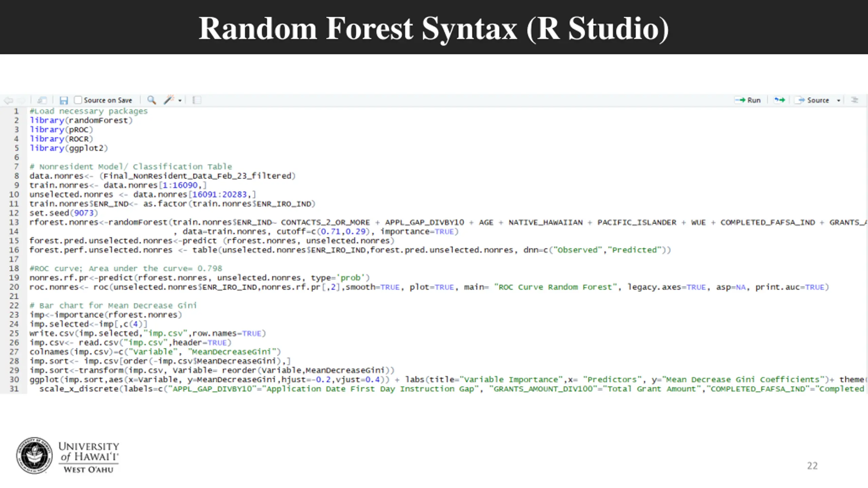This screenshot has height=488, width=868.
Task: Click the 'forest.pred.unselected.nonres<-predict' line
Action: coord(212,241)
